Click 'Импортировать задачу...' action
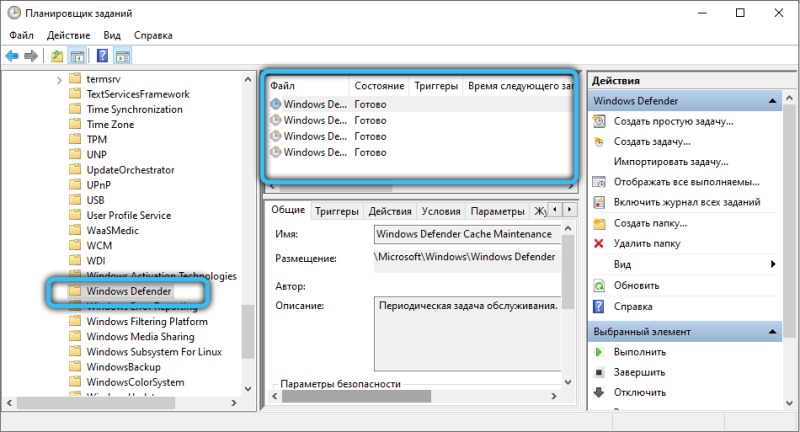This screenshot has width=800, height=432. tap(671, 162)
